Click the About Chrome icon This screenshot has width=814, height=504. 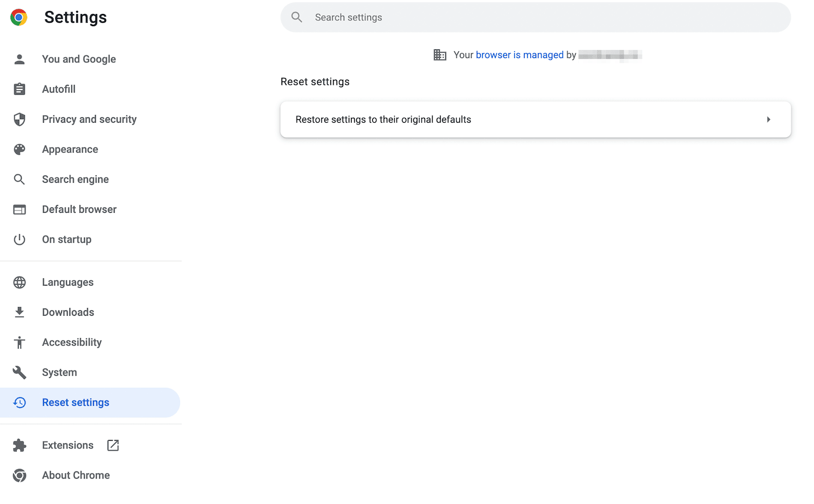19,475
